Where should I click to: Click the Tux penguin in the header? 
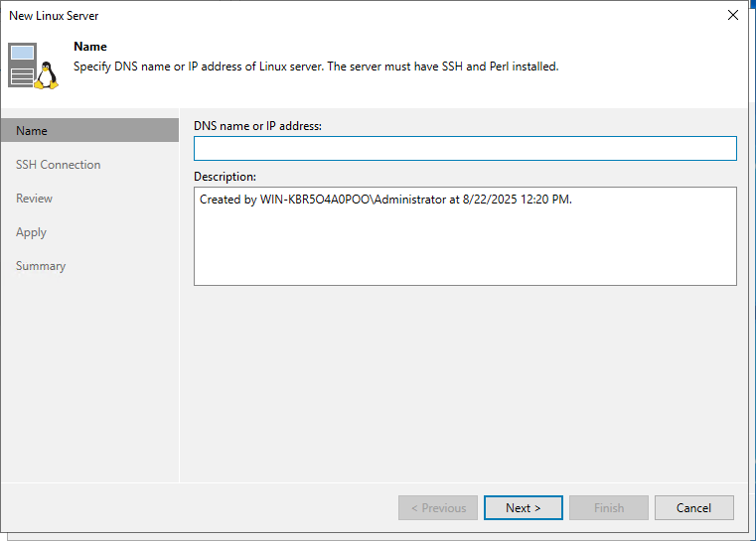point(46,75)
